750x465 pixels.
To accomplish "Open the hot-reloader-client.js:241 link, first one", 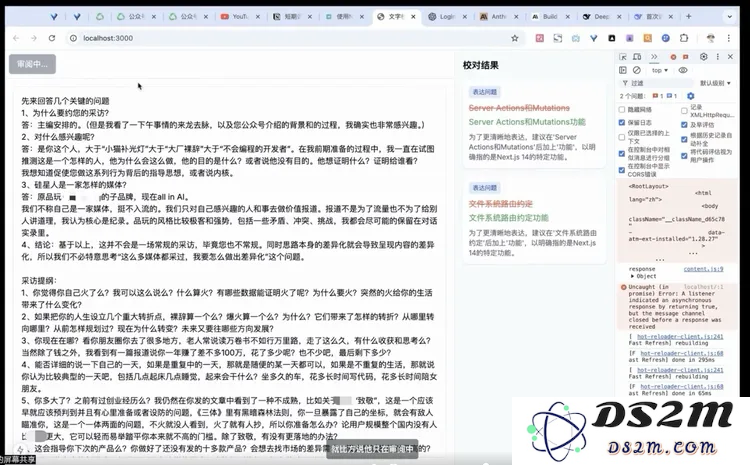I will (680, 337).
